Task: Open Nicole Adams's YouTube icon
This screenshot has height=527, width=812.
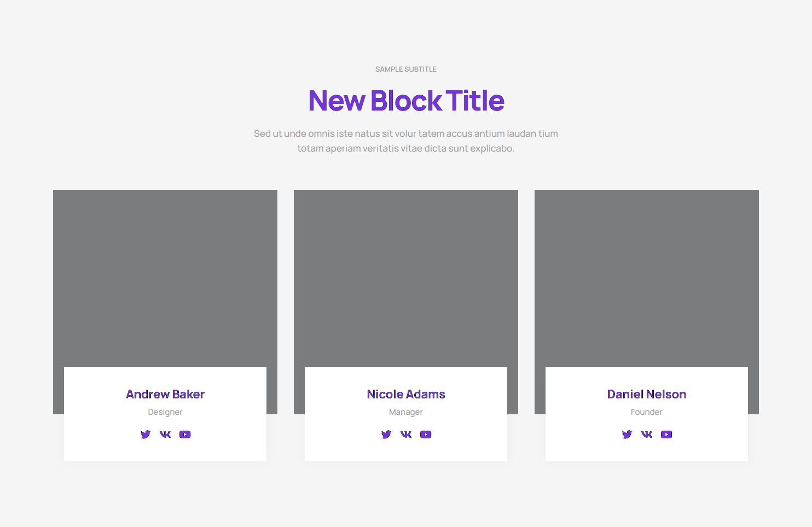Action: tap(426, 435)
